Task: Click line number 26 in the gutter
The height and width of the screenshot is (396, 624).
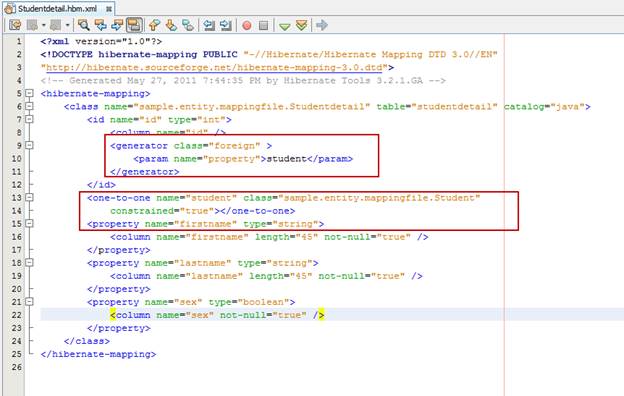Action: [16, 367]
